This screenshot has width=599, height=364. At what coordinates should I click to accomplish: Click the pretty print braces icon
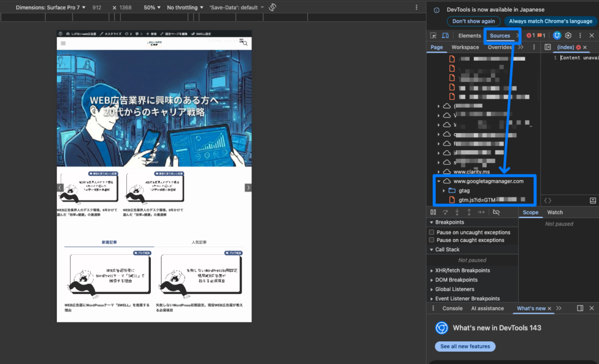[548, 200]
